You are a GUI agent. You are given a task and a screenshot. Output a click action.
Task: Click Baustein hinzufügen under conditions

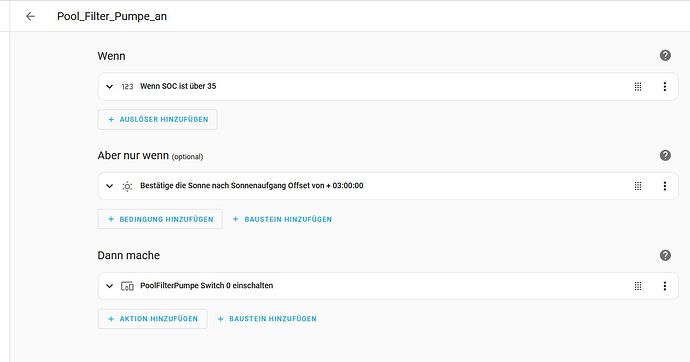[x=282, y=219]
